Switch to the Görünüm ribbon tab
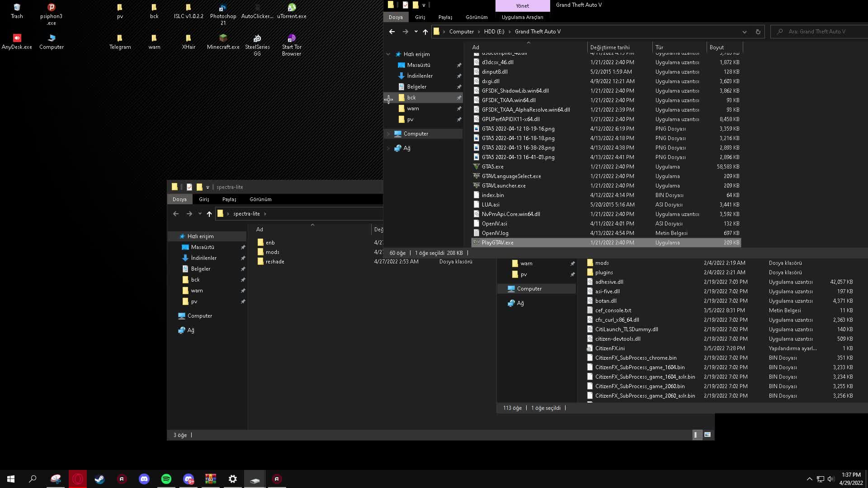This screenshot has width=868, height=488. pos(476,17)
